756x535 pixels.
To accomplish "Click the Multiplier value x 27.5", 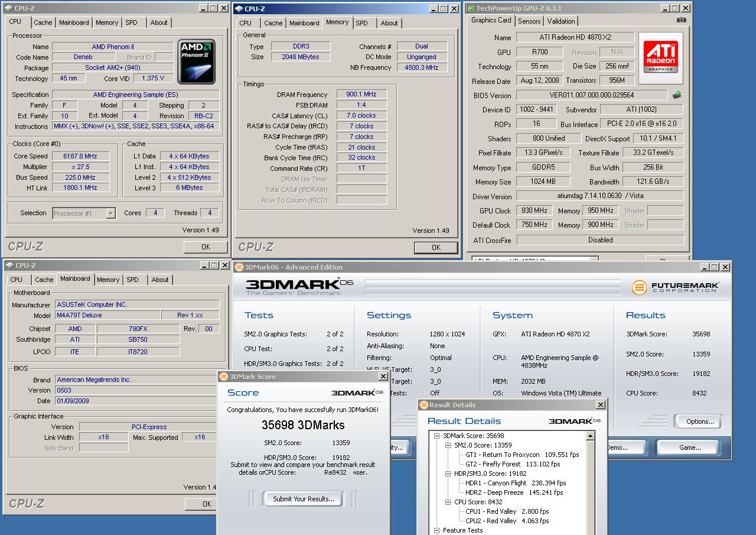I will [x=80, y=167].
